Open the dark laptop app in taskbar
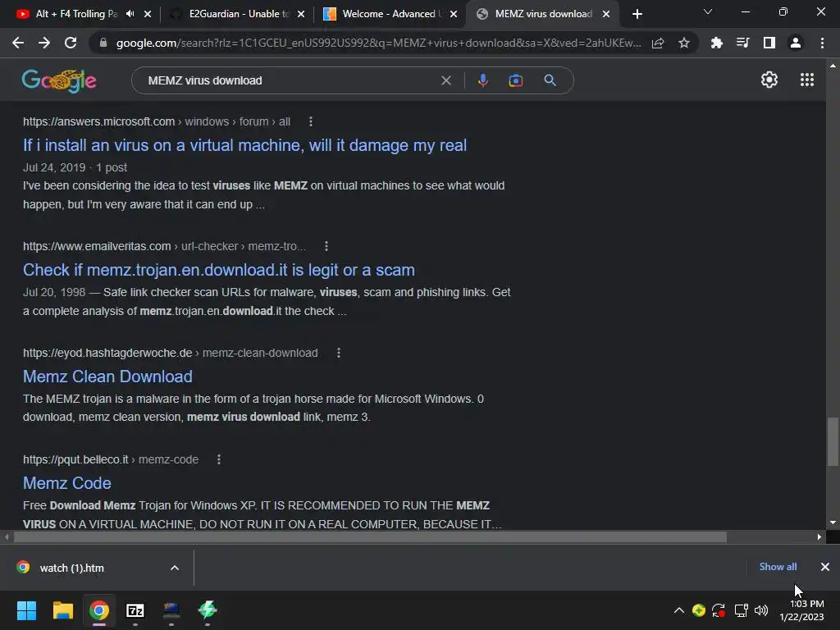This screenshot has height=630, width=840. click(x=171, y=609)
